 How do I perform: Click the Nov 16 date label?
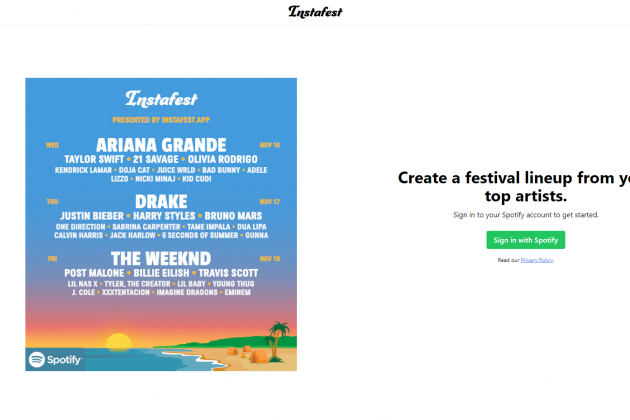[269, 145]
